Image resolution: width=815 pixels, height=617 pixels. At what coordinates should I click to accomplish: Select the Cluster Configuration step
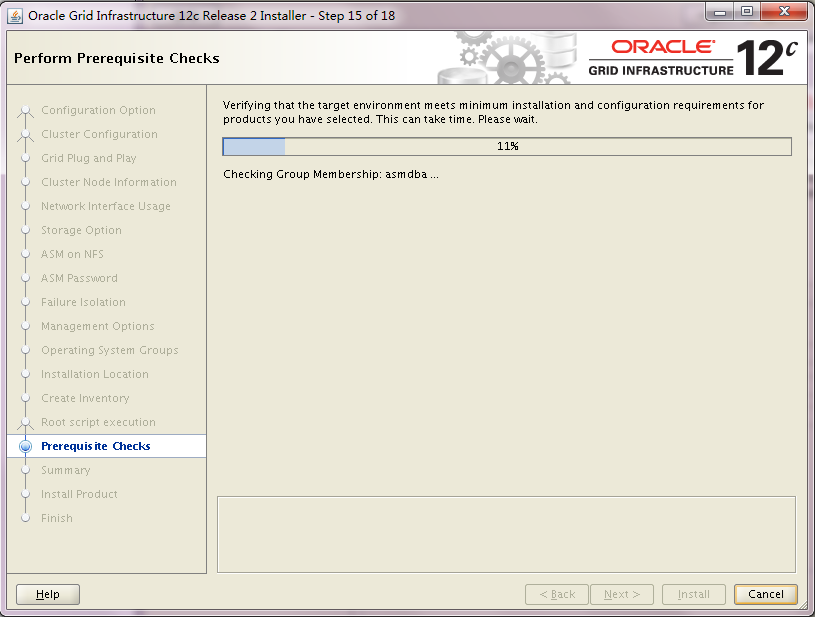click(x=99, y=134)
